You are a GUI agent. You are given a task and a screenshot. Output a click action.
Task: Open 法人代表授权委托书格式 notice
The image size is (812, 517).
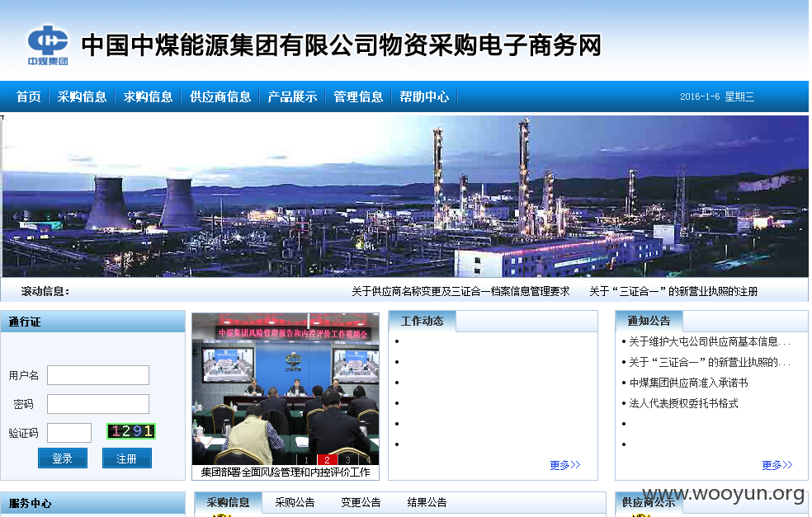683,404
